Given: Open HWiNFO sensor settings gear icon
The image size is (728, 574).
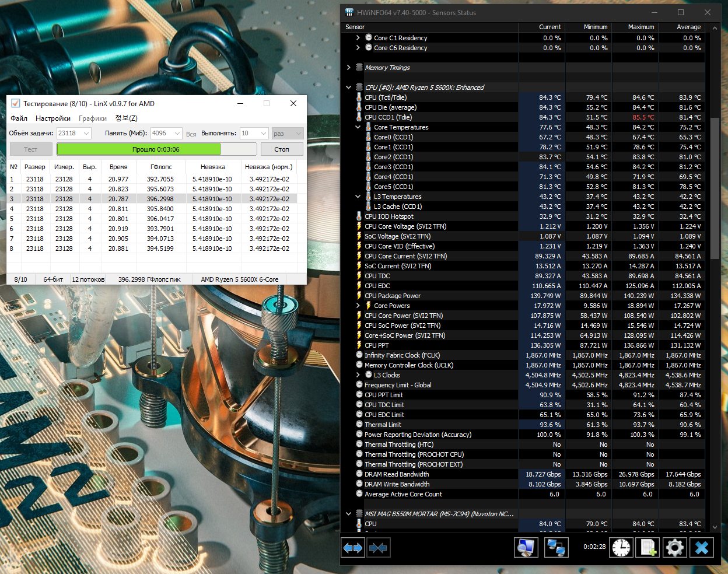Looking at the screenshot, I should click(674, 548).
